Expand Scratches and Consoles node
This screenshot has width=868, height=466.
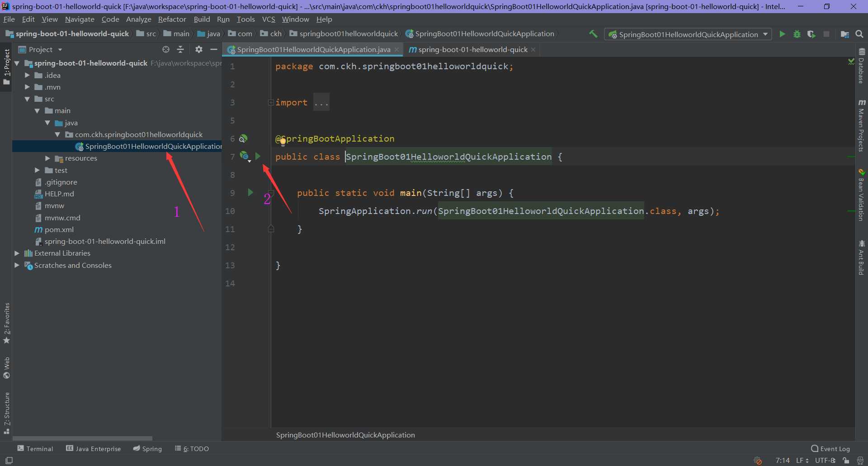(x=17, y=265)
